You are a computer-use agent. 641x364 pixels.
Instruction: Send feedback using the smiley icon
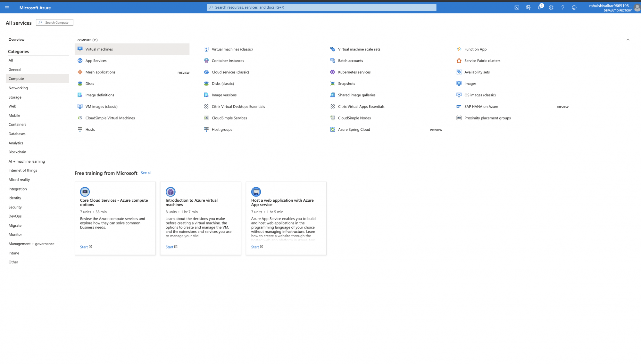coord(574,7)
